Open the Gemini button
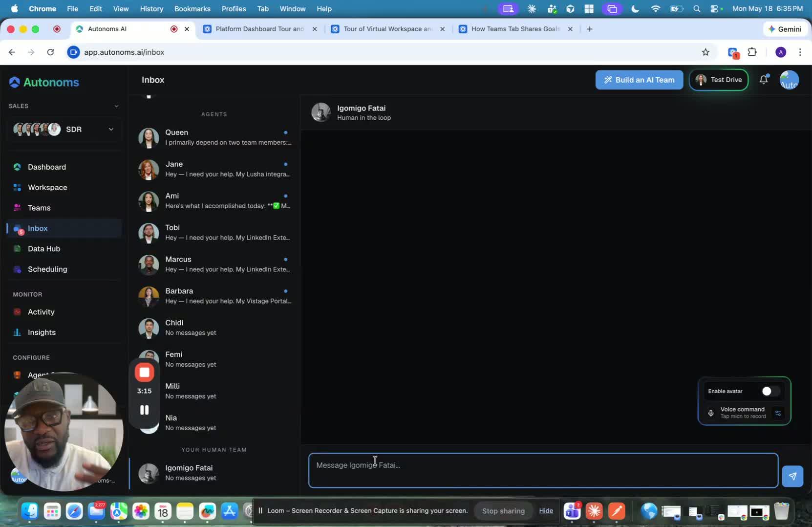 (x=785, y=29)
